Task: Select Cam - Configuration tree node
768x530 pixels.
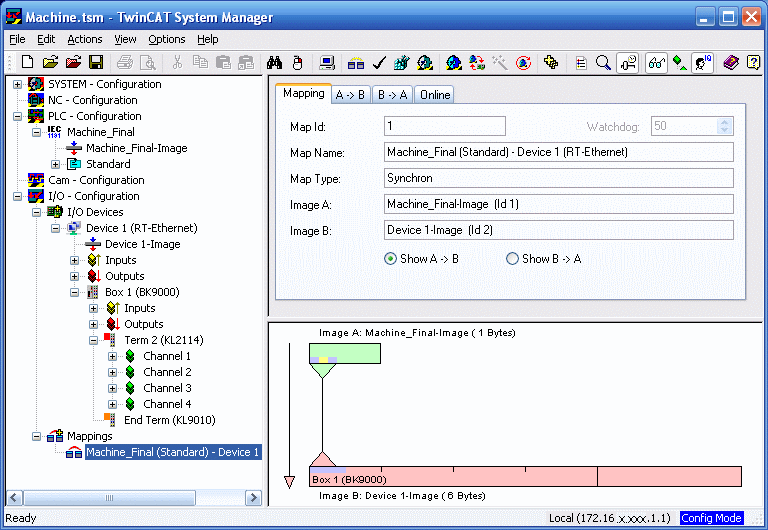Action: 96,180
